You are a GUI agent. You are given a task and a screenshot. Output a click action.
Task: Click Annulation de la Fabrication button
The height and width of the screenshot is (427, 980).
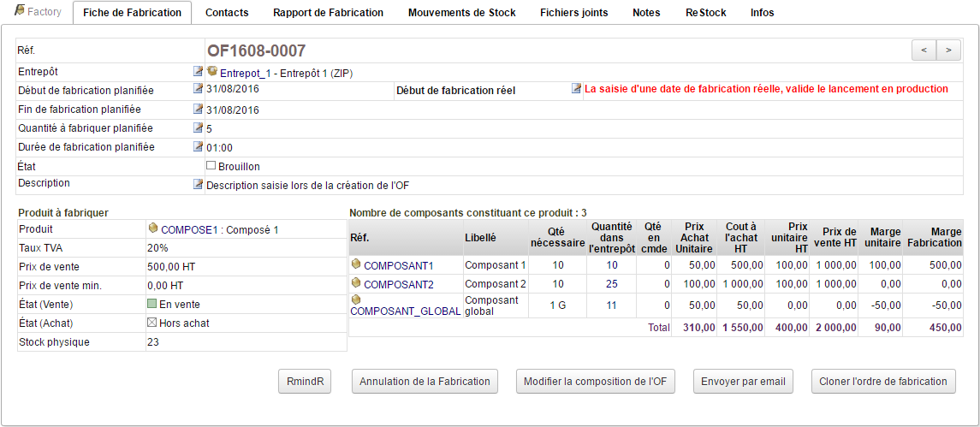(x=425, y=382)
